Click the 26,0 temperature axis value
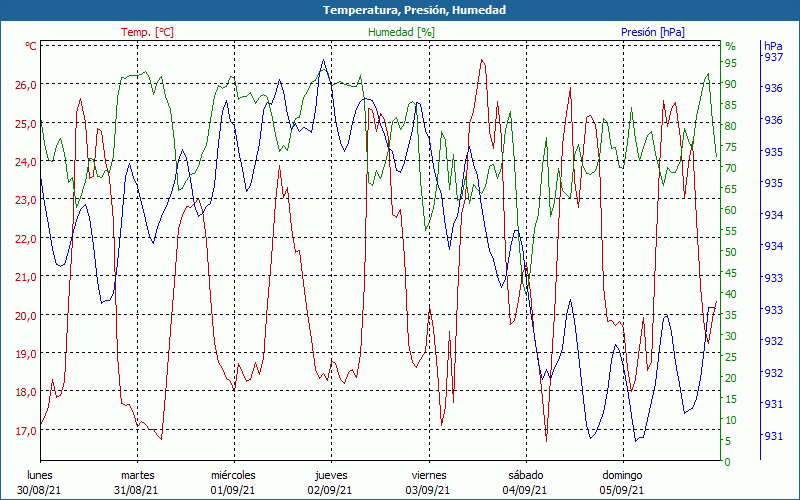Image resolution: width=800 pixels, height=500 pixels. coord(26,85)
